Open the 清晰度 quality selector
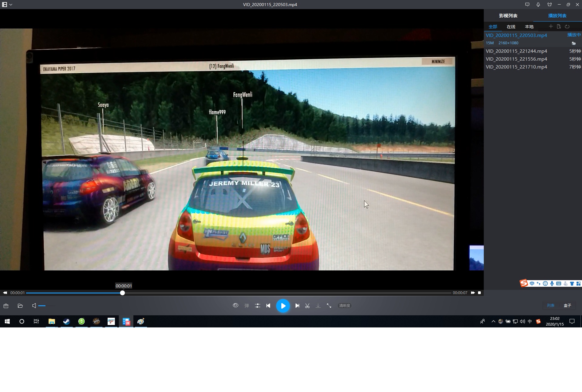This screenshot has height=392, width=582. coord(345,306)
